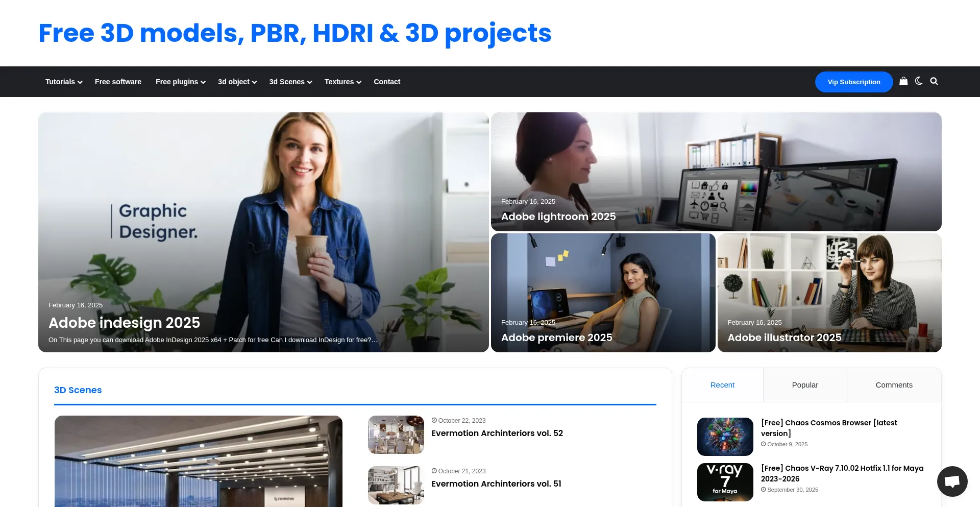980x507 pixels.
Task: Click the Evermotion Archinteriors vol. 52 thumbnail
Action: tap(396, 434)
